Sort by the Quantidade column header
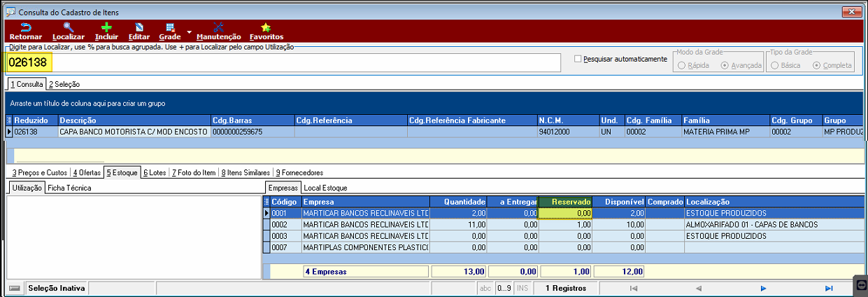Screen dimensions: 868x297 coord(458,202)
